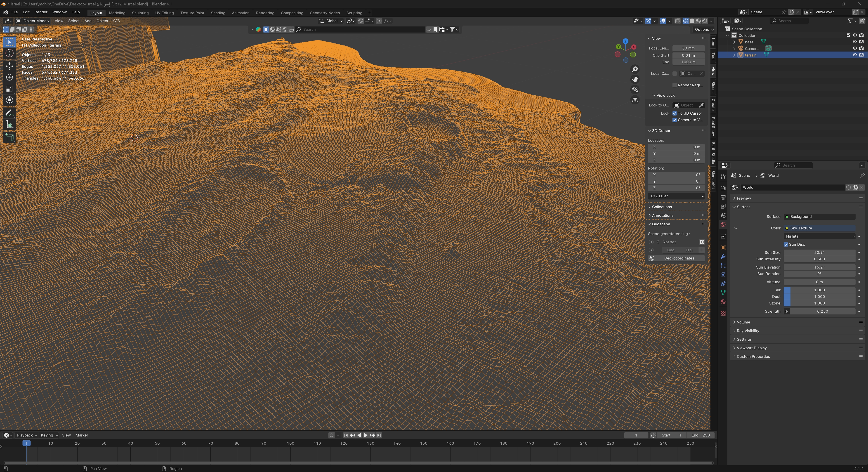Select the Move tool

[9, 66]
